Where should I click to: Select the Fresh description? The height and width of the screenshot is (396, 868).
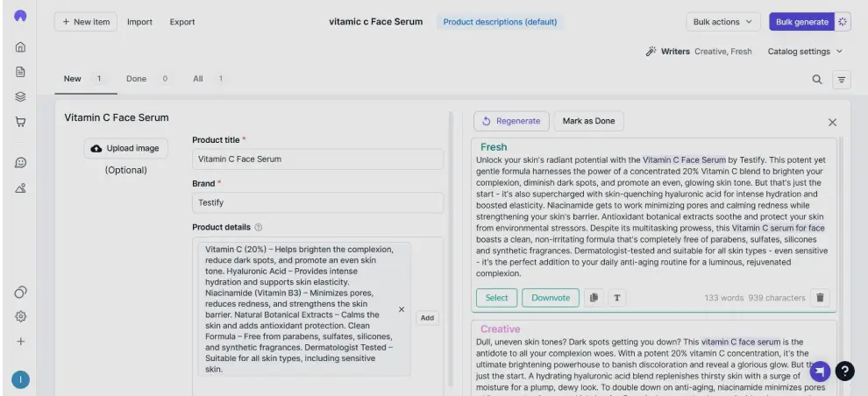pos(496,298)
